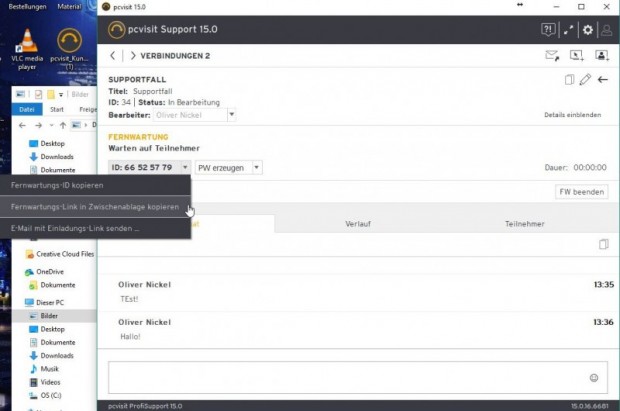The width and height of the screenshot is (620, 411).
Task: Choose E-Mail mit Einladungs-Link senden
Action: click(x=75, y=228)
